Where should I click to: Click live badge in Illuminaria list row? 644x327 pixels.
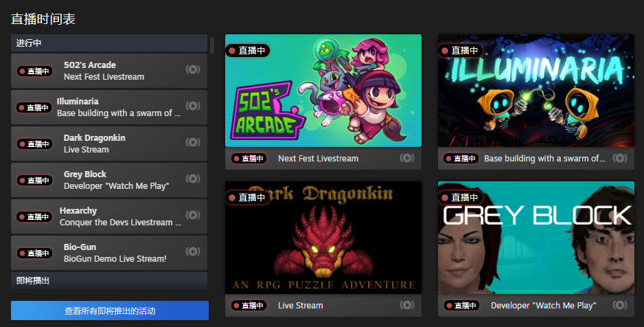34,108
